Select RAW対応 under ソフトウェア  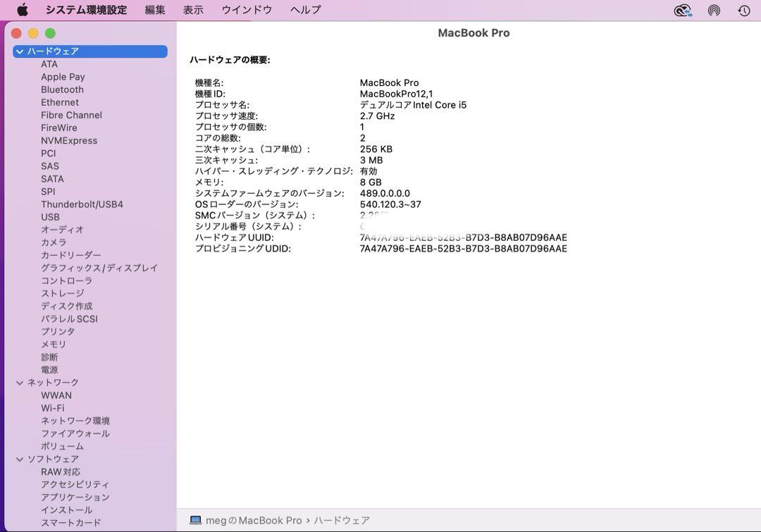(x=61, y=472)
